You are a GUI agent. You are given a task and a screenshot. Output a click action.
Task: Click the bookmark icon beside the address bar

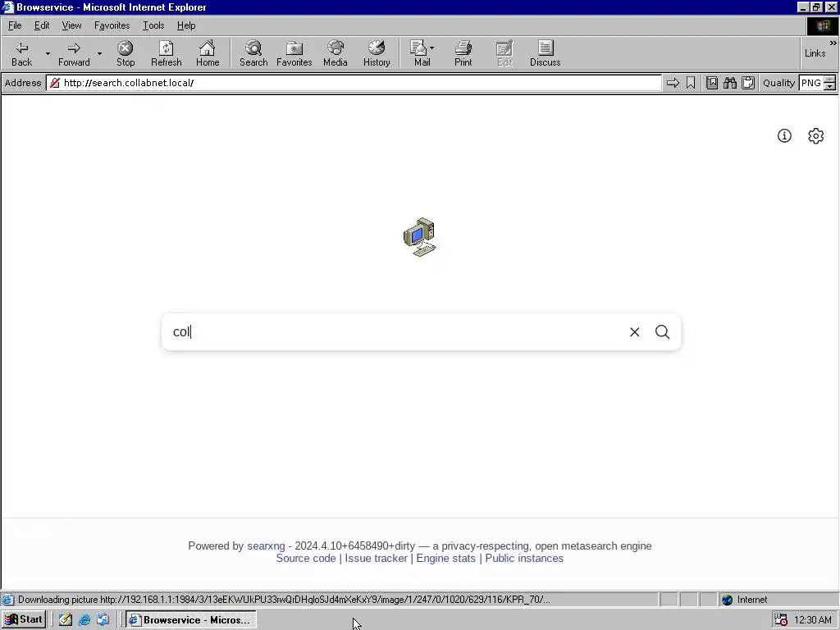(x=691, y=83)
